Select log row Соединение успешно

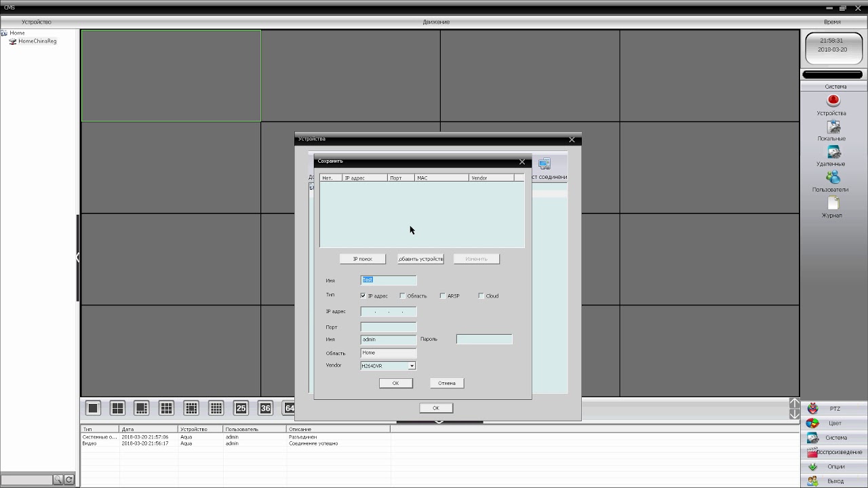pyautogui.click(x=235, y=443)
